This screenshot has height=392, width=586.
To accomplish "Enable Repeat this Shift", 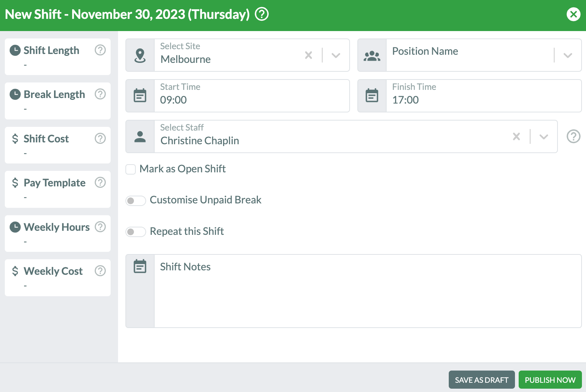I will point(135,232).
